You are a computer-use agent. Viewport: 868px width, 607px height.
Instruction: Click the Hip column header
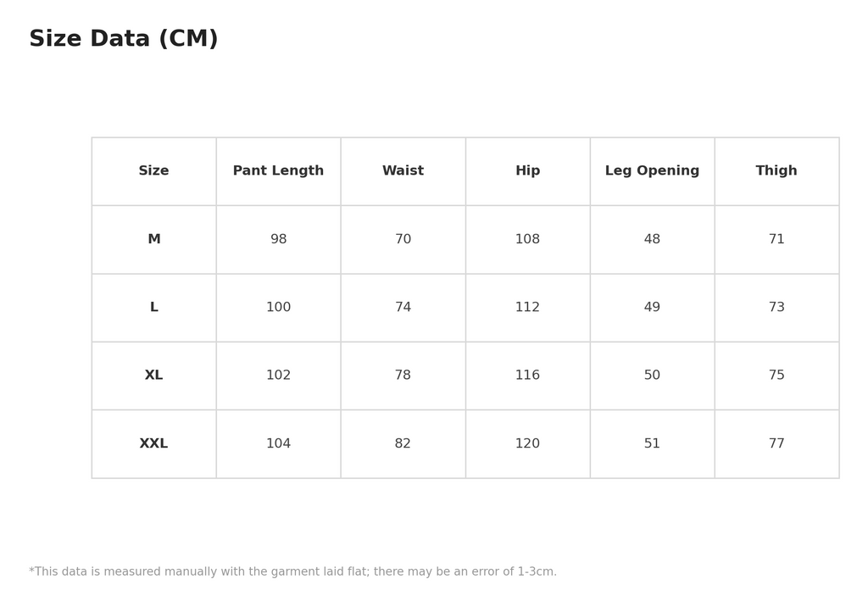tap(527, 170)
